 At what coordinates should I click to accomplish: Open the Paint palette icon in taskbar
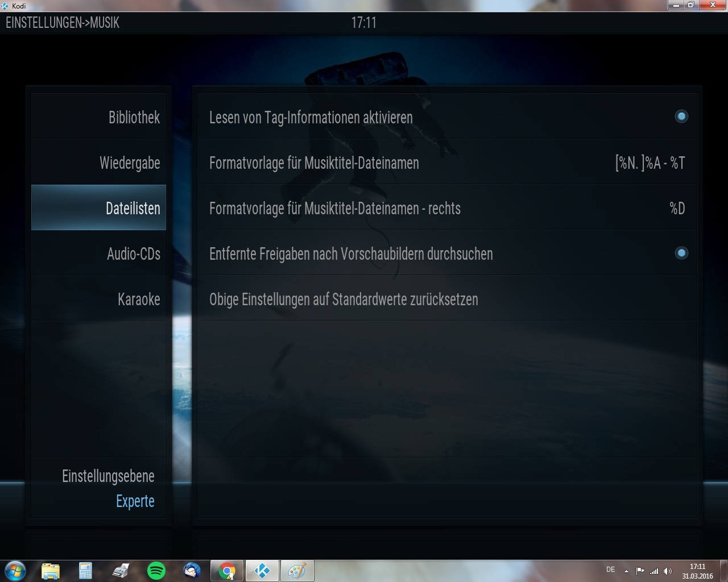coord(297,570)
